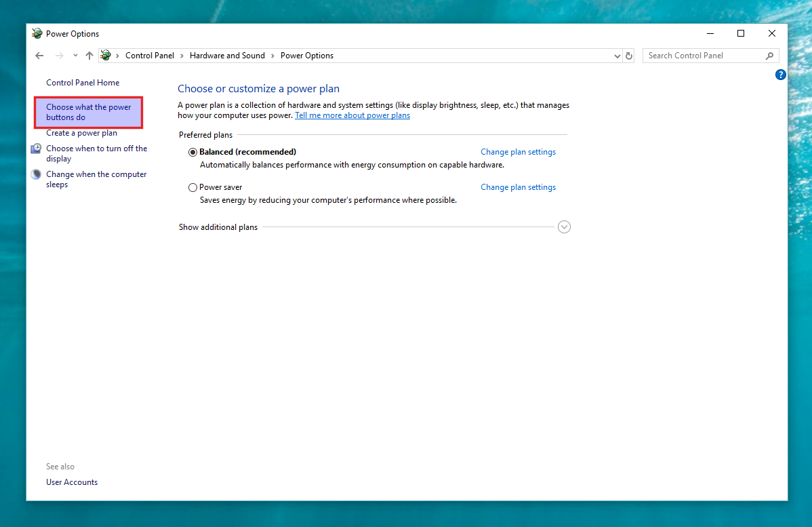Change plan settings for Balanced
812x527 pixels.
518,152
